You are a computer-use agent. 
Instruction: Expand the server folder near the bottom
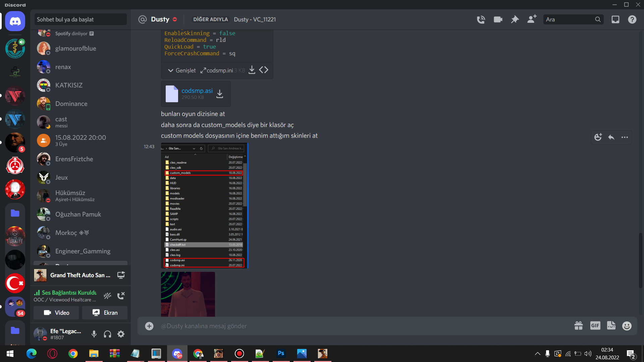15,330
